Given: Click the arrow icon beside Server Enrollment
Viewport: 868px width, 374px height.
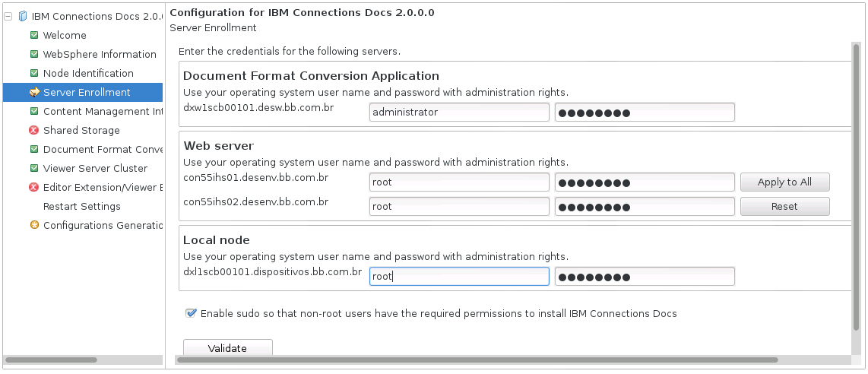Looking at the screenshot, I should coord(34,93).
